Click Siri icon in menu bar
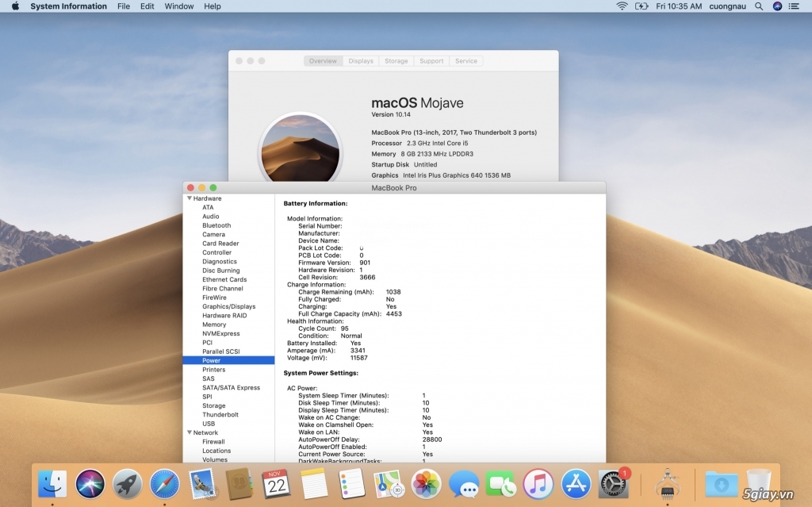This screenshot has height=507, width=812. point(777,6)
